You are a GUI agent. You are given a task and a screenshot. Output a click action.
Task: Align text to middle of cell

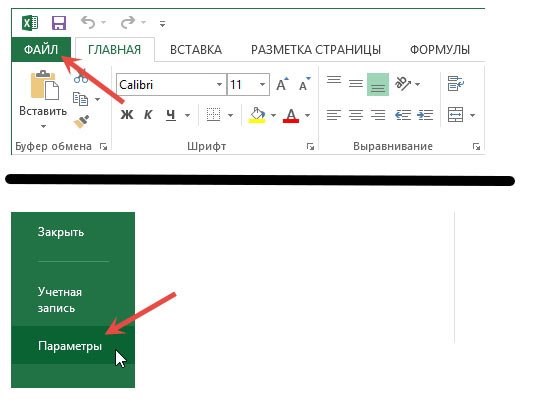pyautogui.click(x=356, y=84)
